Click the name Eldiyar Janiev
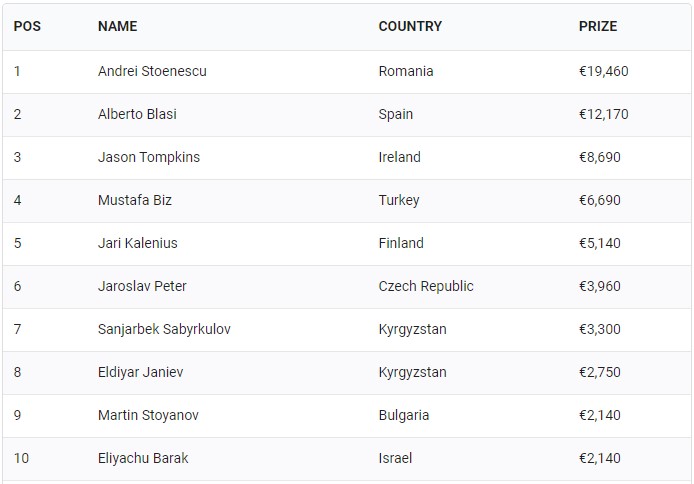 pyautogui.click(x=141, y=373)
